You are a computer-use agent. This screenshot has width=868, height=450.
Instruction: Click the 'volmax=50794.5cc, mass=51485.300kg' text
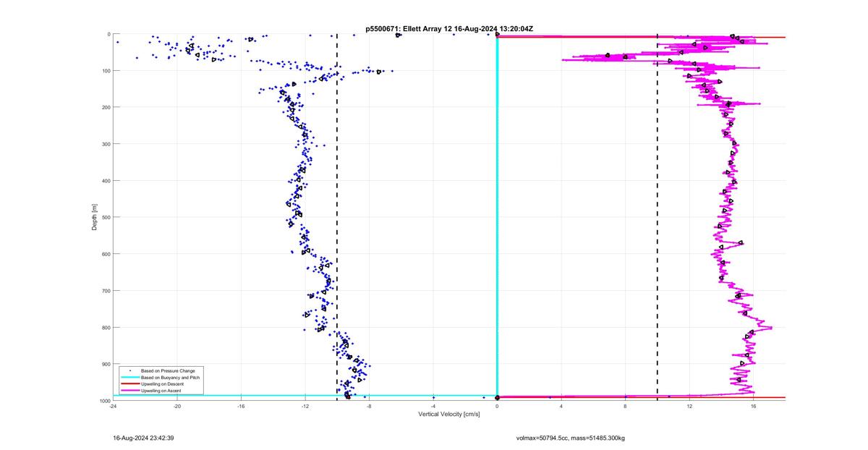pos(571,438)
